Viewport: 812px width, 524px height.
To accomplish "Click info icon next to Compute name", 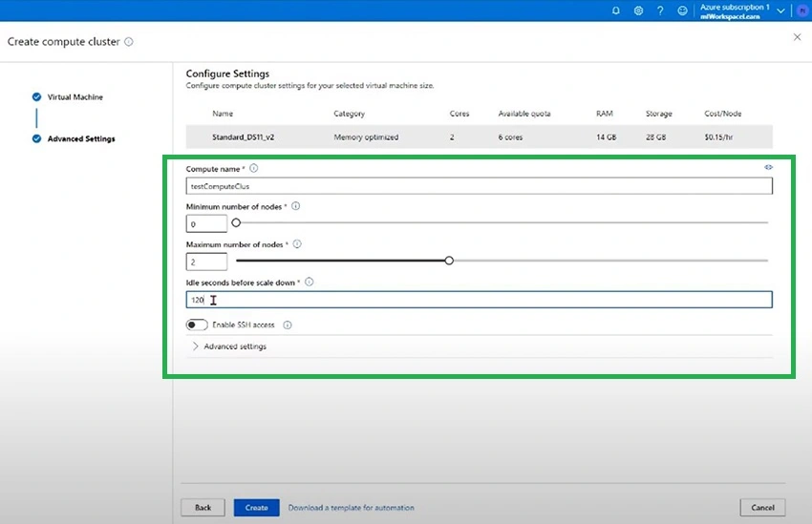I will (254, 168).
